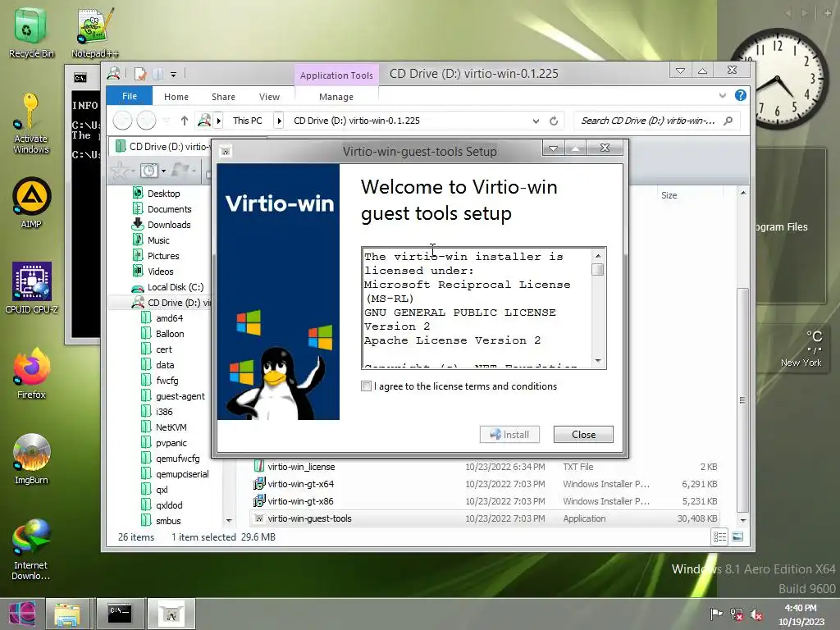
Task: Open the ImgBurn desktop icon
Action: [x=31, y=459]
